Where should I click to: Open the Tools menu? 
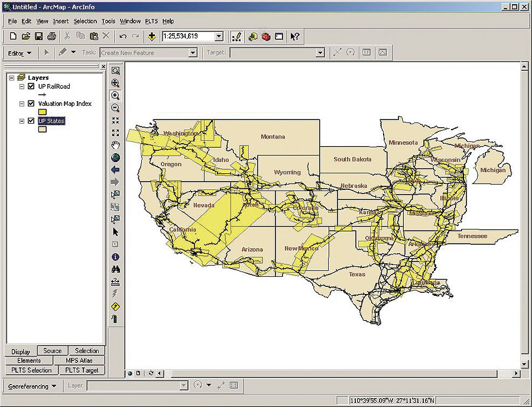[109, 21]
